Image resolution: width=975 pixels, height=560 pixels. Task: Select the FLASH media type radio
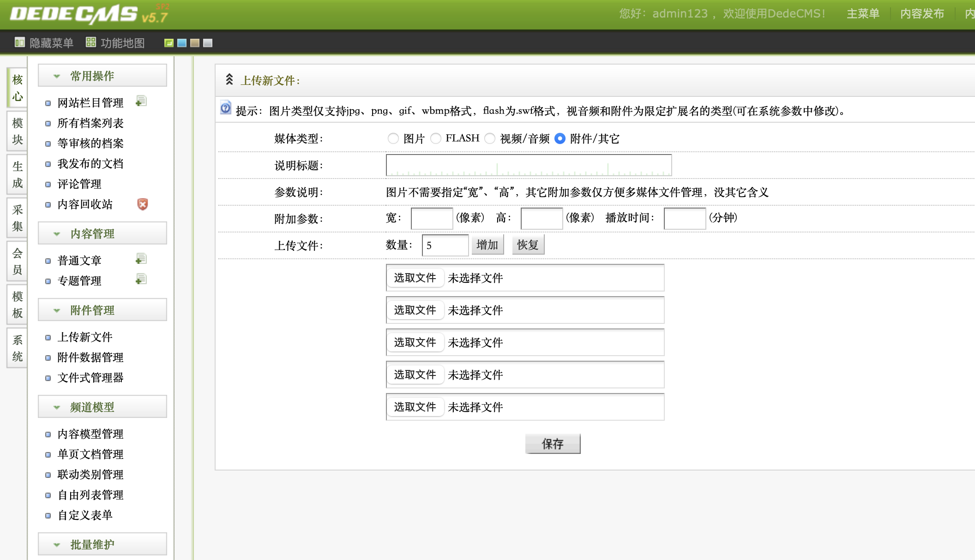(435, 138)
